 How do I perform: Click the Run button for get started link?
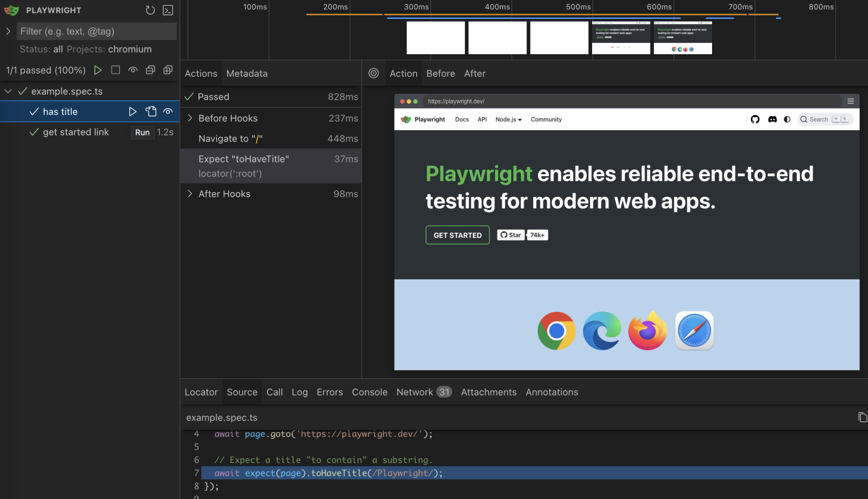(142, 132)
